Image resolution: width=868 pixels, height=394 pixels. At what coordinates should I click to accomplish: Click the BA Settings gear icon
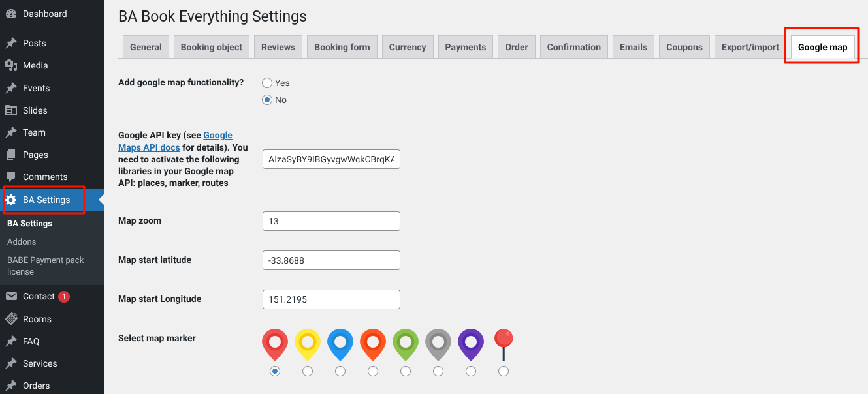[11, 200]
